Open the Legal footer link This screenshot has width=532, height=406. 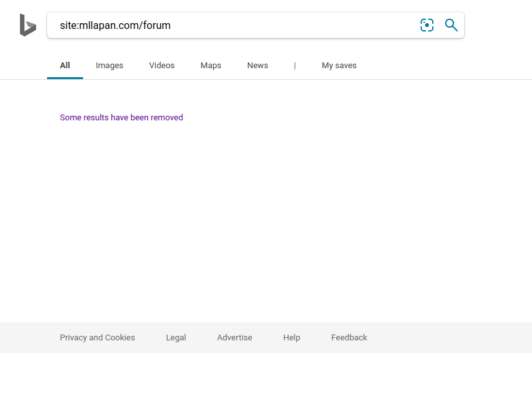click(x=176, y=338)
